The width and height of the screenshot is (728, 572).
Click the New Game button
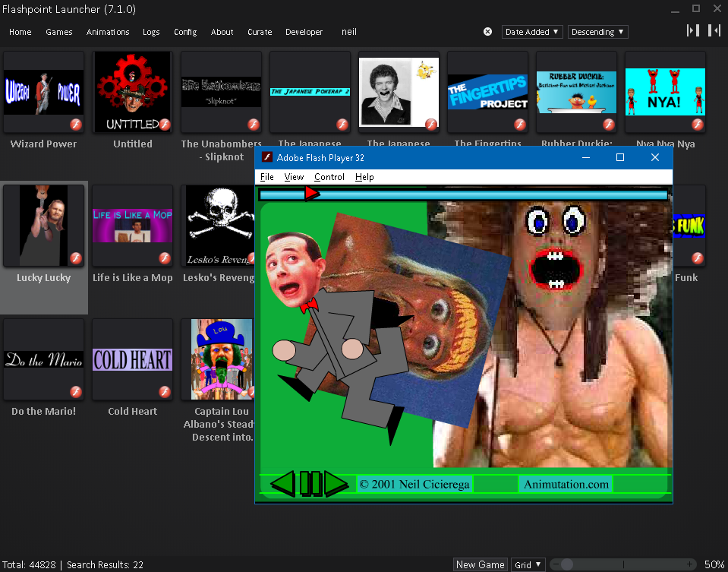click(x=481, y=564)
